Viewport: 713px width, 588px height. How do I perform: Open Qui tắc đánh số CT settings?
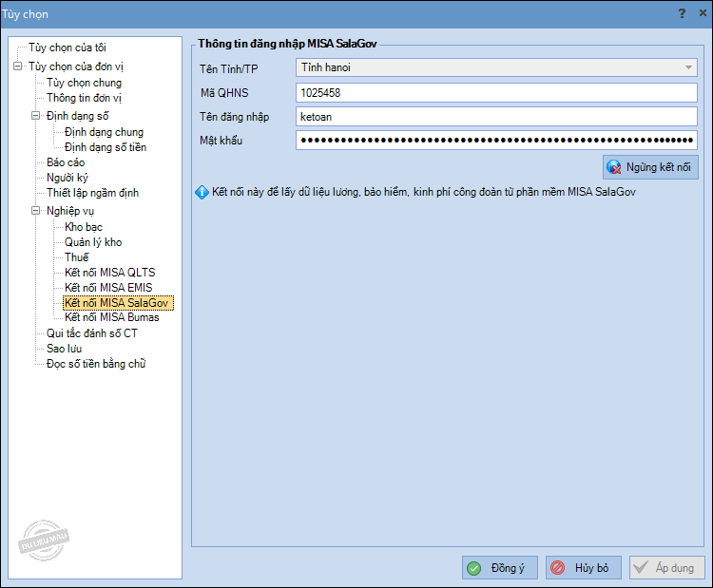coord(92,333)
